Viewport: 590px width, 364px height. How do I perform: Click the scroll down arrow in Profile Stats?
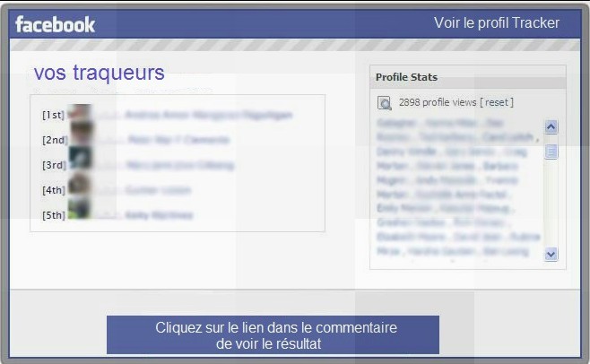[551, 255]
